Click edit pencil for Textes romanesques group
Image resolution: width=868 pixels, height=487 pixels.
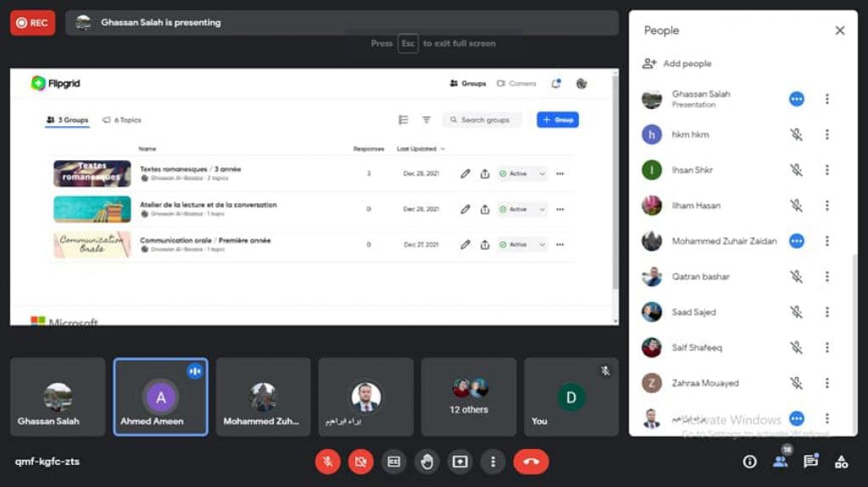pos(465,174)
